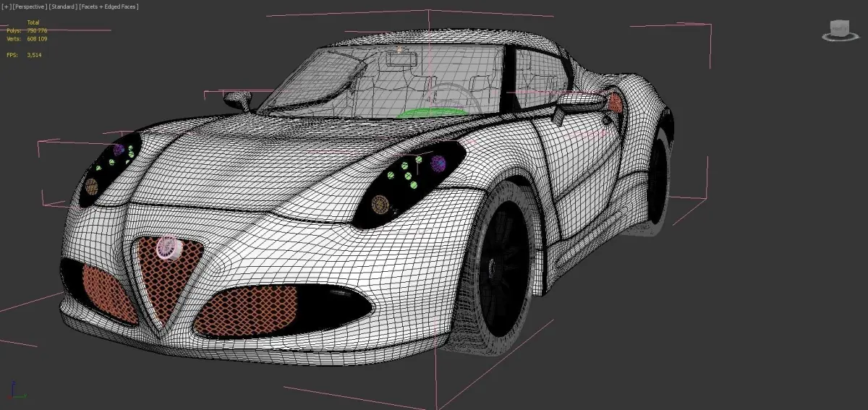Open the Perspective point-of-view viewport menu
This screenshot has height=410, width=868.
[x=30, y=7]
